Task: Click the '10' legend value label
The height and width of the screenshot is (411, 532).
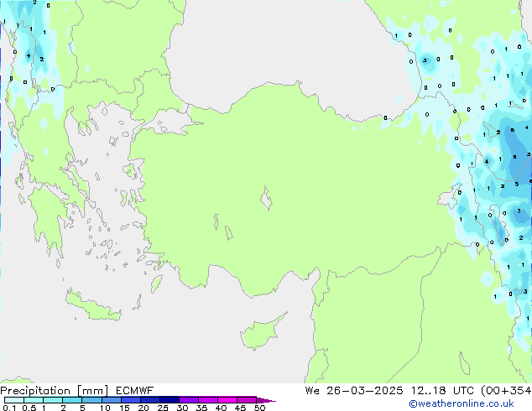Action: (105, 408)
